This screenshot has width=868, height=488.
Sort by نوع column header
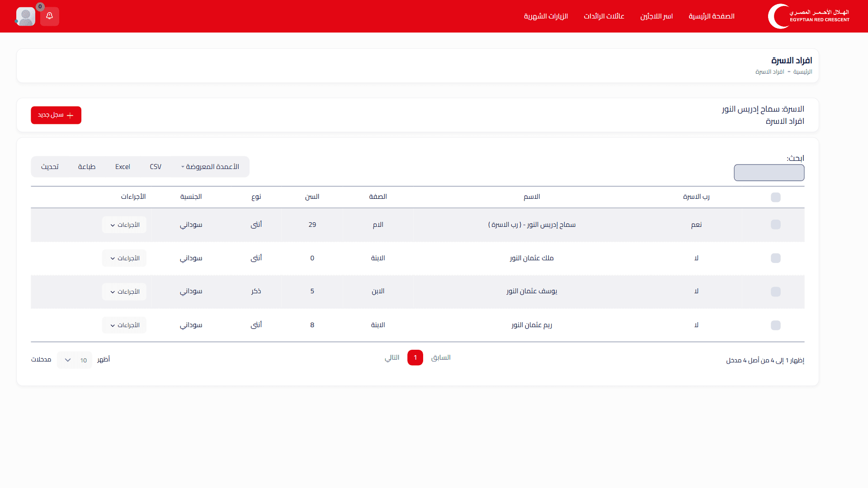point(256,197)
